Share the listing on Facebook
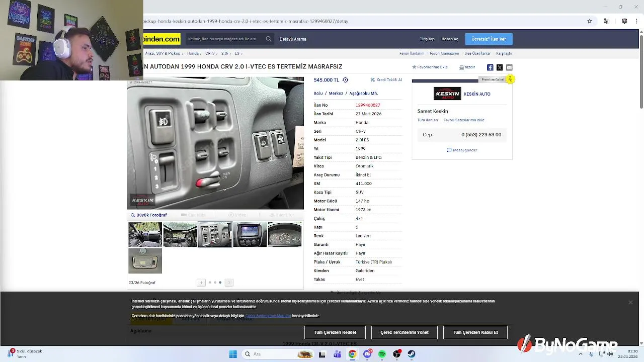Image resolution: width=644 pixels, height=362 pixels. pos(490,67)
